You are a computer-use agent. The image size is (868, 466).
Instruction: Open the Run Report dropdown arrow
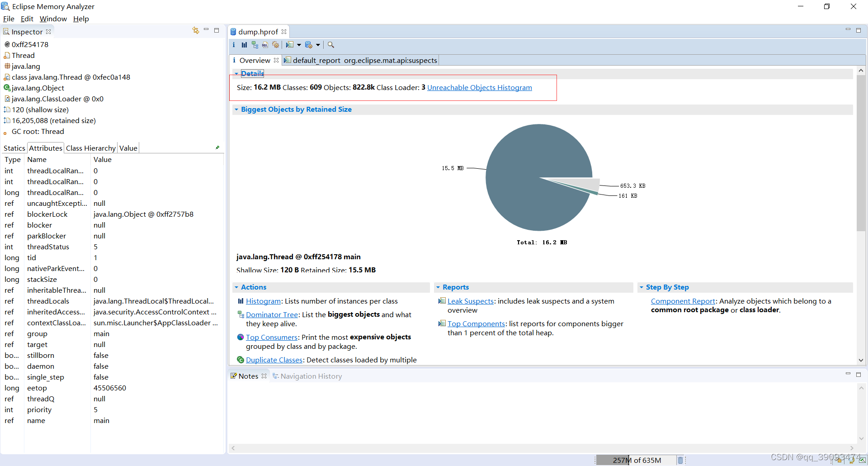click(x=299, y=45)
